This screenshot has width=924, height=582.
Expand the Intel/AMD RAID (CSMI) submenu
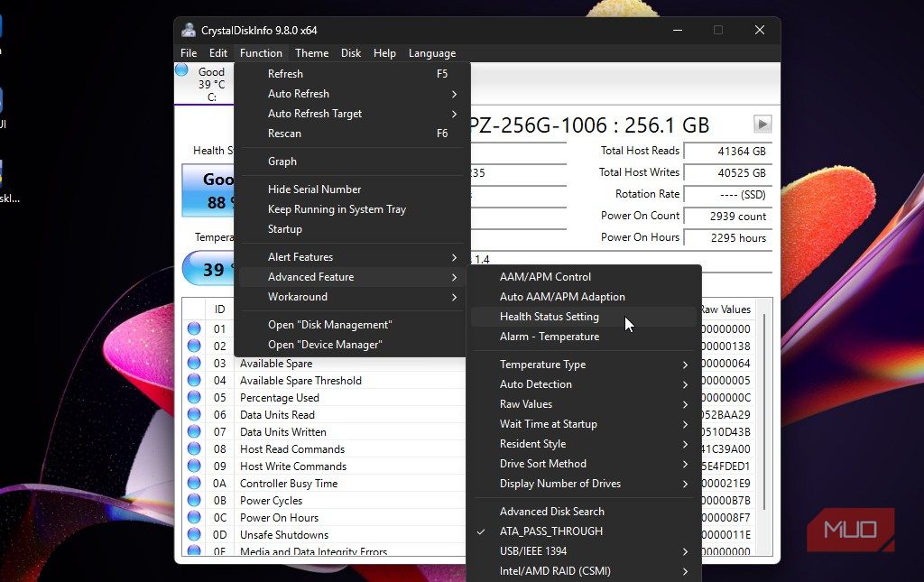pyautogui.click(x=584, y=571)
